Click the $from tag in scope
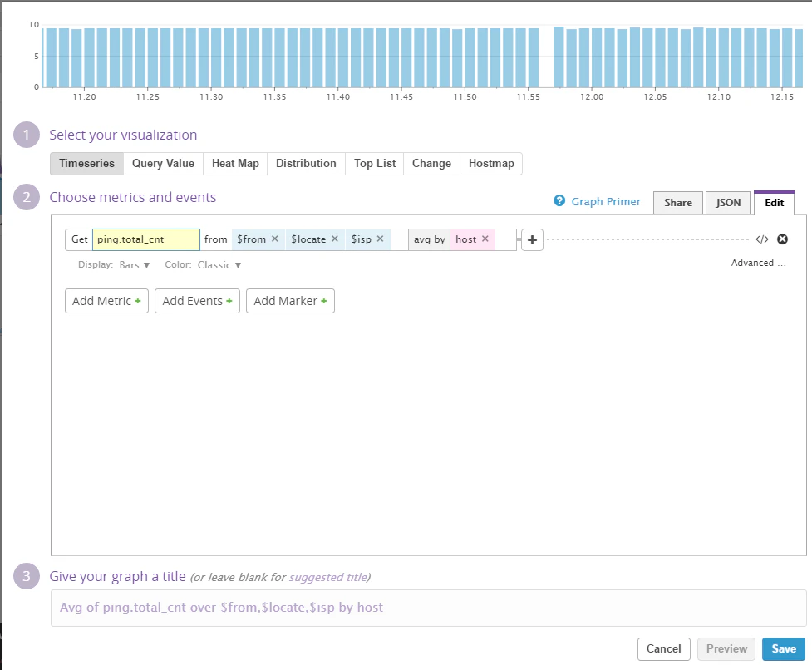 tap(251, 239)
